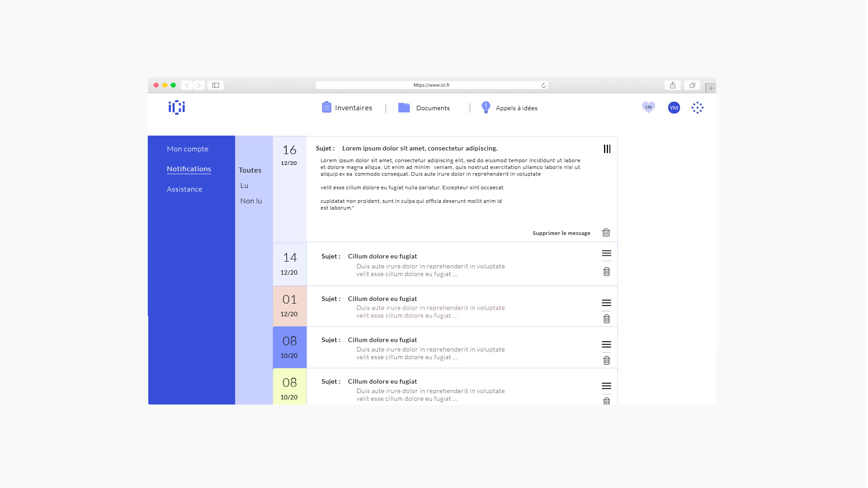Click subject 'Lorem ipsum dolor sit amet, consectetur adipiscing.'
Screen dimensions: 868x488
tap(420, 148)
